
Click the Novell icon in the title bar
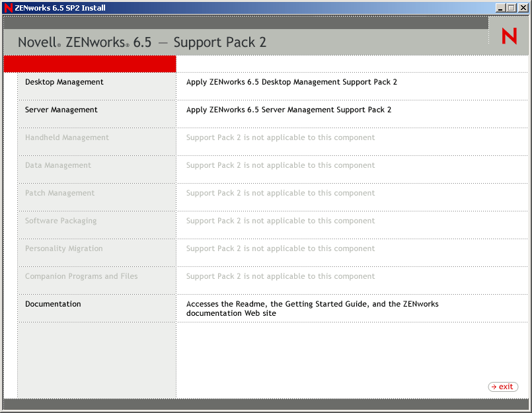pyautogui.click(x=6, y=7)
